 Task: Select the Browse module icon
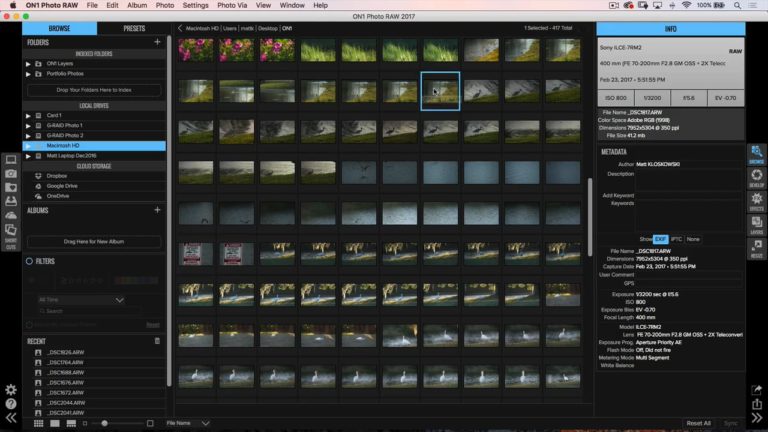[x=756, y=154]
